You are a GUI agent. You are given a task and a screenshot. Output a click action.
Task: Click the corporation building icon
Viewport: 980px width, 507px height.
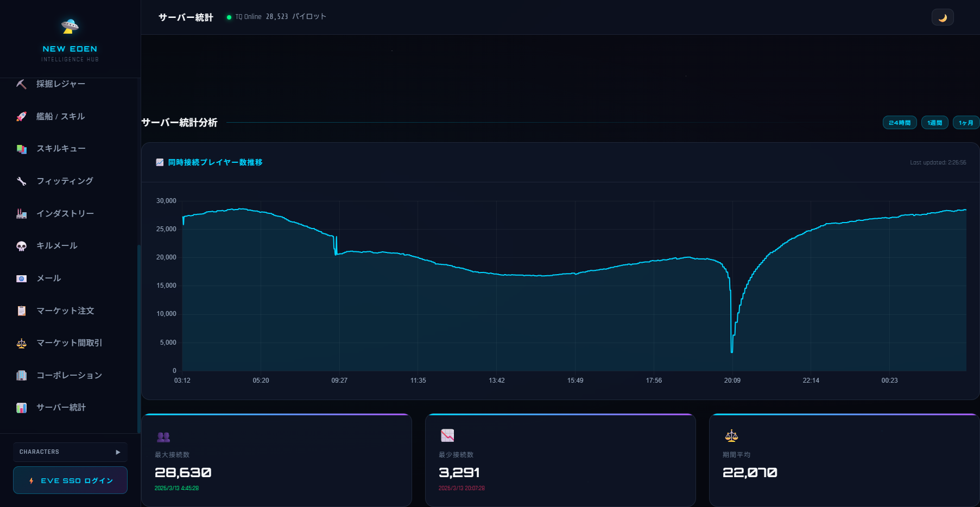tap(22, 376)
